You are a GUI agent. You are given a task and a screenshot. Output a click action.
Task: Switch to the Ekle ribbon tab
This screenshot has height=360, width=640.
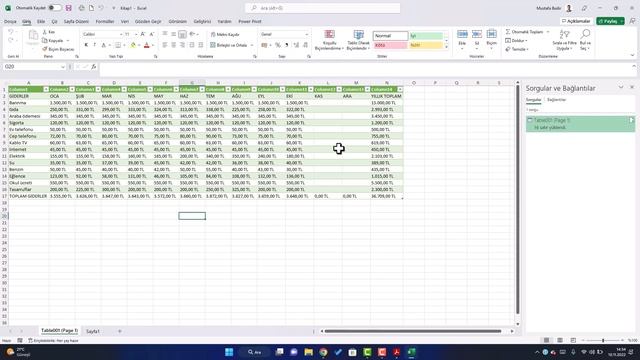pos(41,21)
